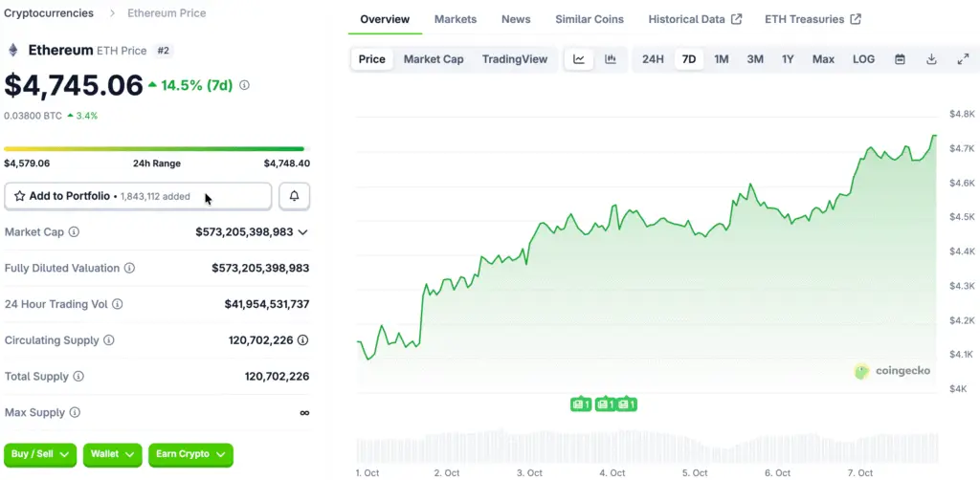980x480 pixels.
Task: Click the Market Cap info icon
Action: click(74, 232)
